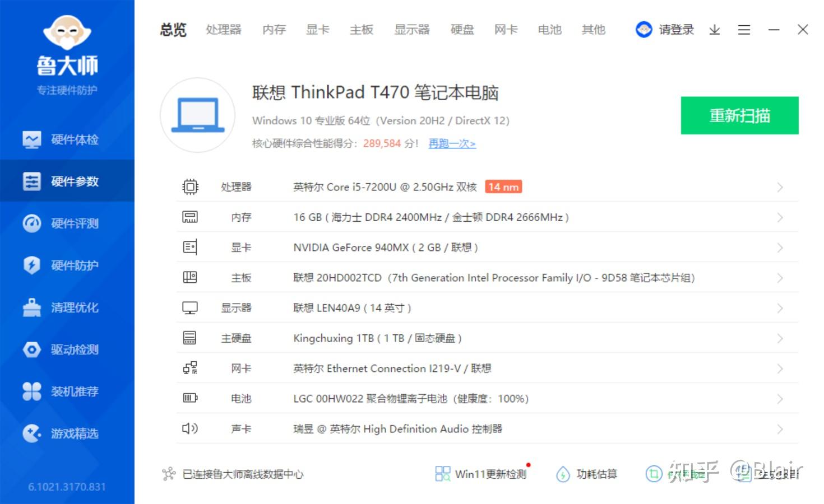Open the hamburger menu icon

744,30
